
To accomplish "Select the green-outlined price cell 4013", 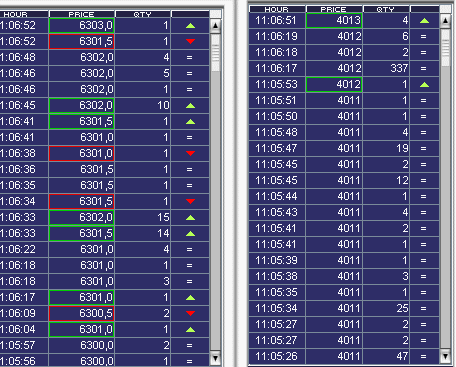I will (x=334, y=21).
